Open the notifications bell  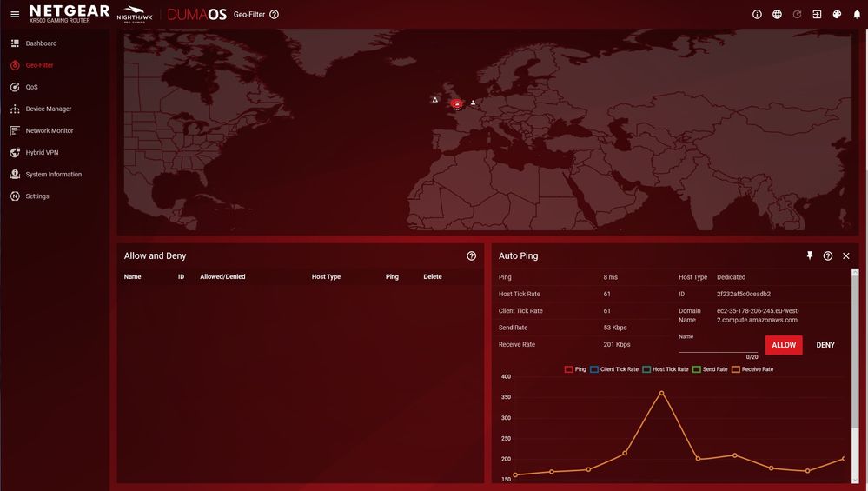(856, 14)
